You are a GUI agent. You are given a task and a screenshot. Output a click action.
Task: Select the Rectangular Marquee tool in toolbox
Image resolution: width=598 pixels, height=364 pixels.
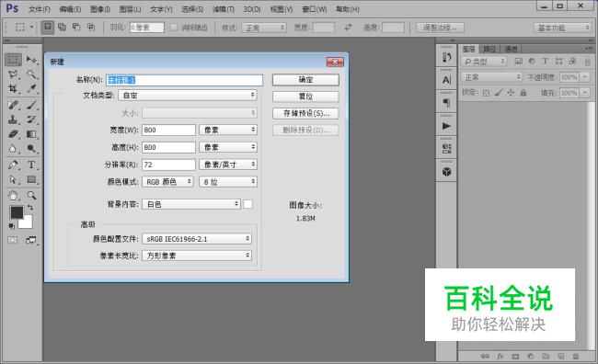click(13, 60)
